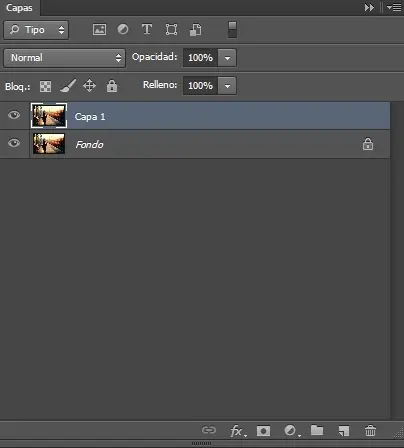Open the Normal blend mode dropdown

pyautogui.click(x=65, y=58)
